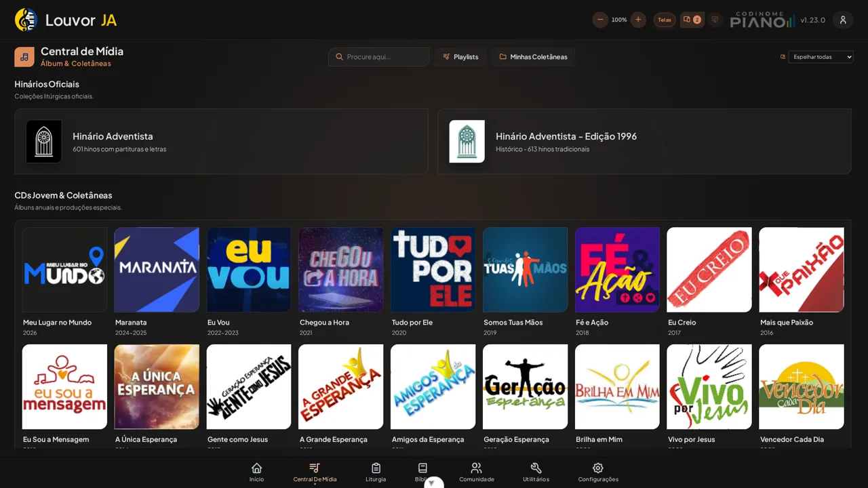Screen dimensions: 868x488
Task: Open the A Grande Esperança album cover
Action: pos(341,387)
